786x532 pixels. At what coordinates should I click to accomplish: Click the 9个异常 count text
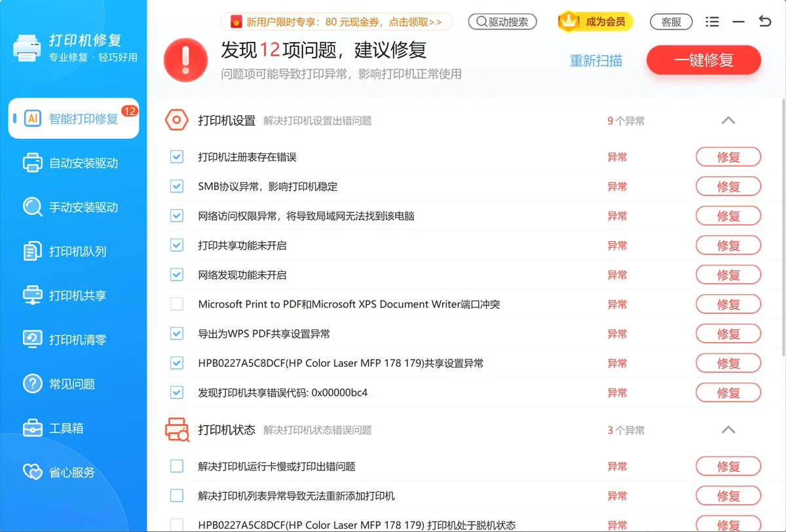pyautogui.click(x=626, y=121)
